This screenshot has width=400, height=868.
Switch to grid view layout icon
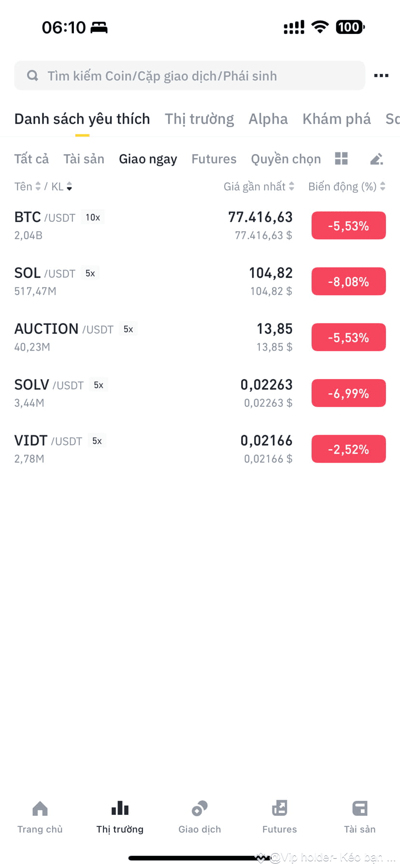tap(342, 159)
